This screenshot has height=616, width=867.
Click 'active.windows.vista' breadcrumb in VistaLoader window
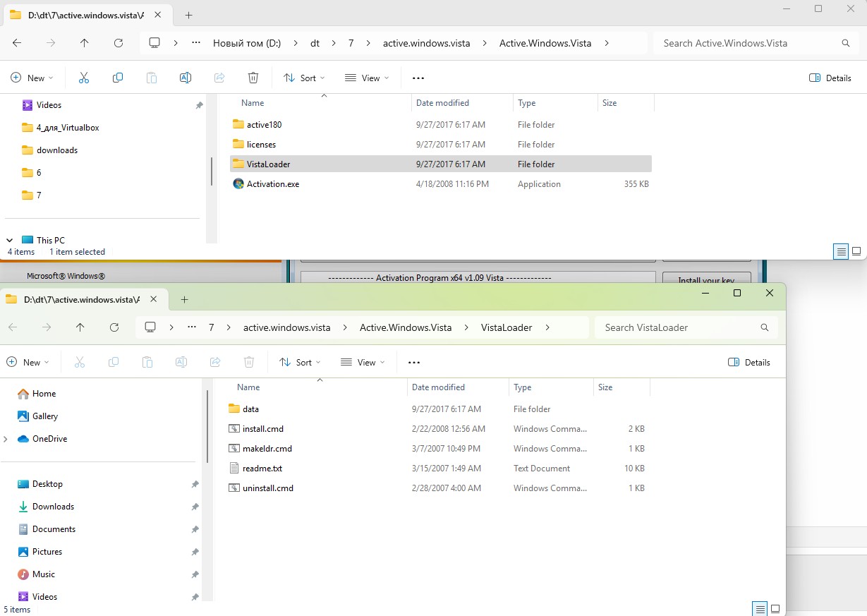(x=286, y=327)
